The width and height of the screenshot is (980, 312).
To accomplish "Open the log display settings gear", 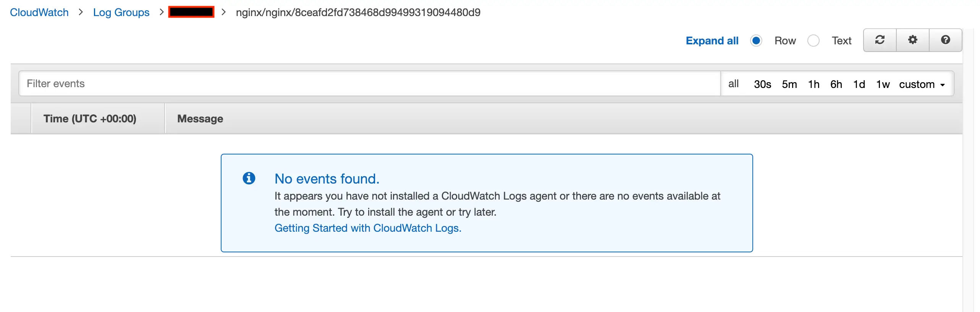I will click(913, 40).
